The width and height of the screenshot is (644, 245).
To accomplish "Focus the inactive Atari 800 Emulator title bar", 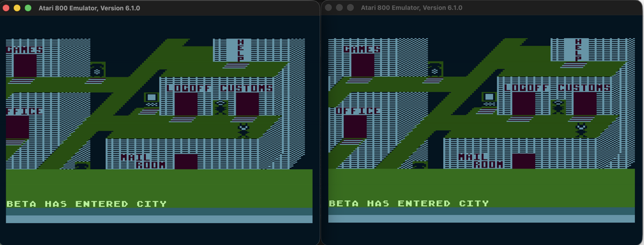I will click(482, 8).
